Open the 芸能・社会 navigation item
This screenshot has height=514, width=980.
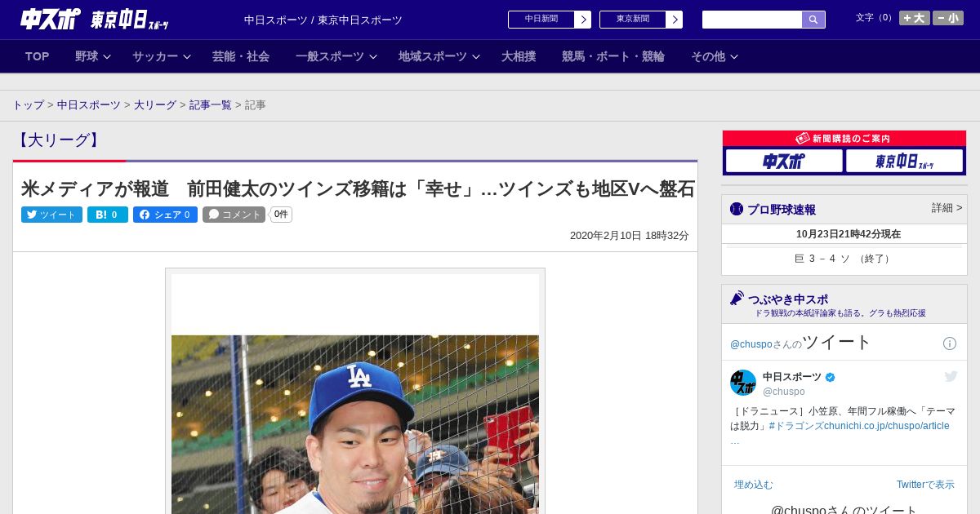pyautogui.click(x=241, y=56)
